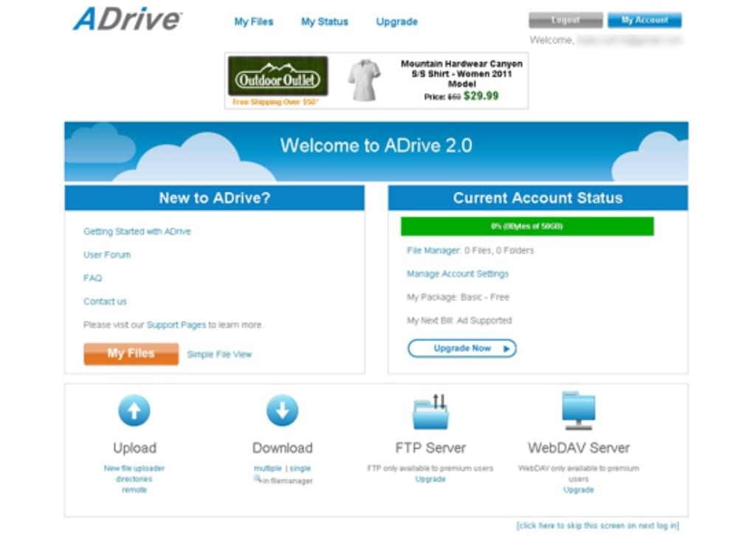Click the Outdoor Outlet ad logo
Viewport: 756px width, 541px height.
278,79
